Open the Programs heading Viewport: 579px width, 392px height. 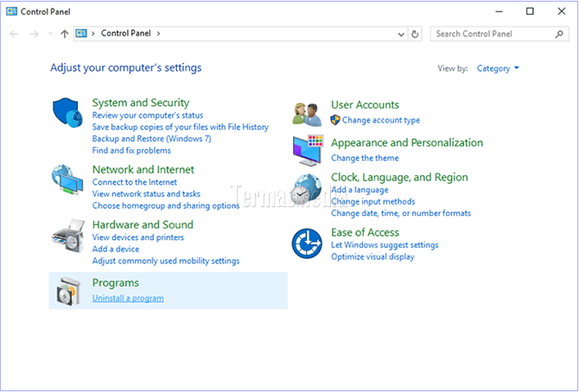[116, 282]
